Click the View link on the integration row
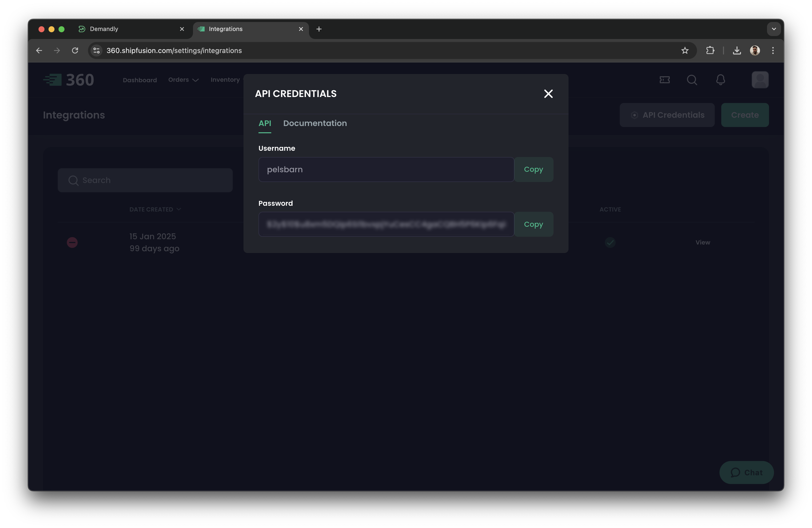The image size is (812, 528). point(702,242)
